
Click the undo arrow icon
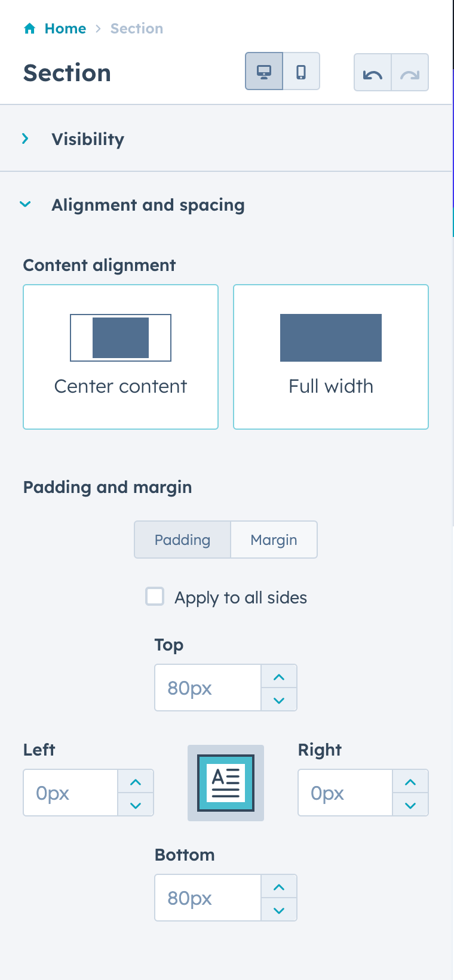[372, 71]
